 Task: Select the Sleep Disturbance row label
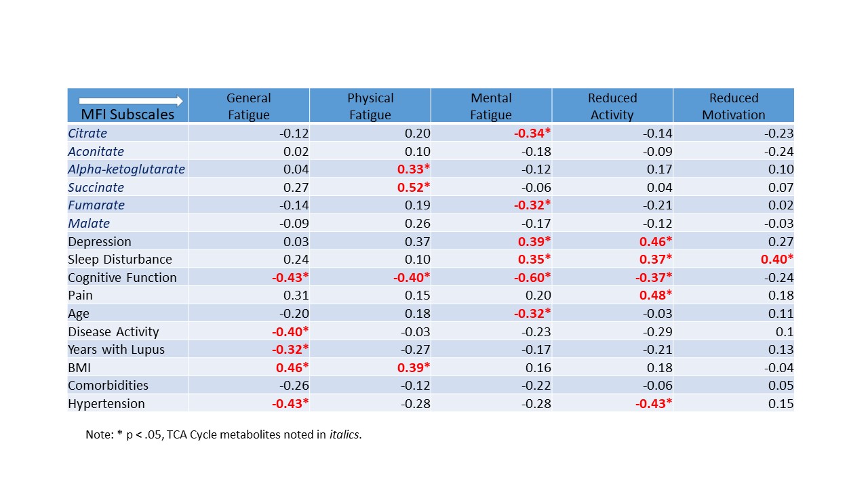click(120, 260)
